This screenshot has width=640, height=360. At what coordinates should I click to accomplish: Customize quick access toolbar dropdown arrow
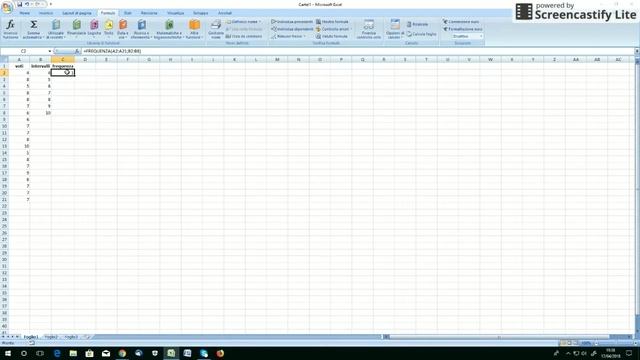(51, 4)
